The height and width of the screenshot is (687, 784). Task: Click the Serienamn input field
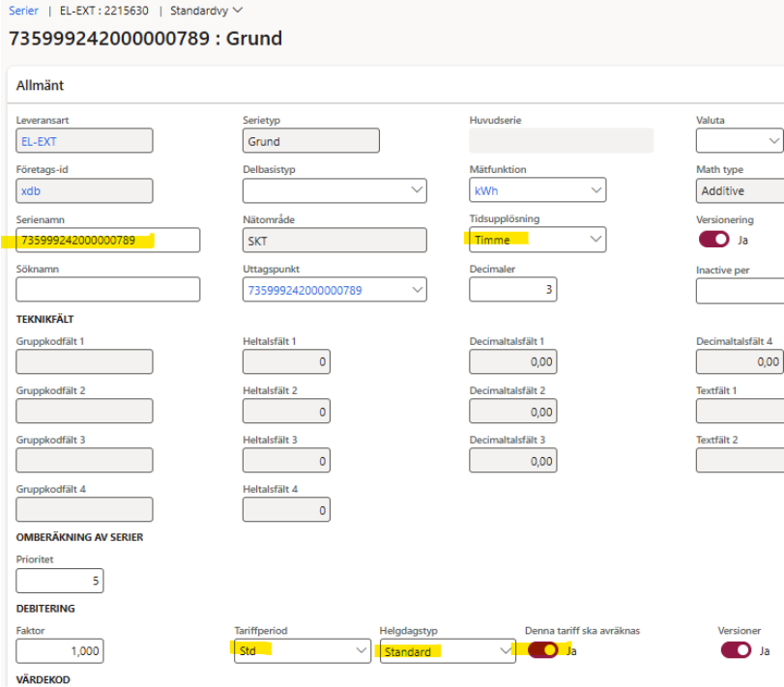coord(107,240)
